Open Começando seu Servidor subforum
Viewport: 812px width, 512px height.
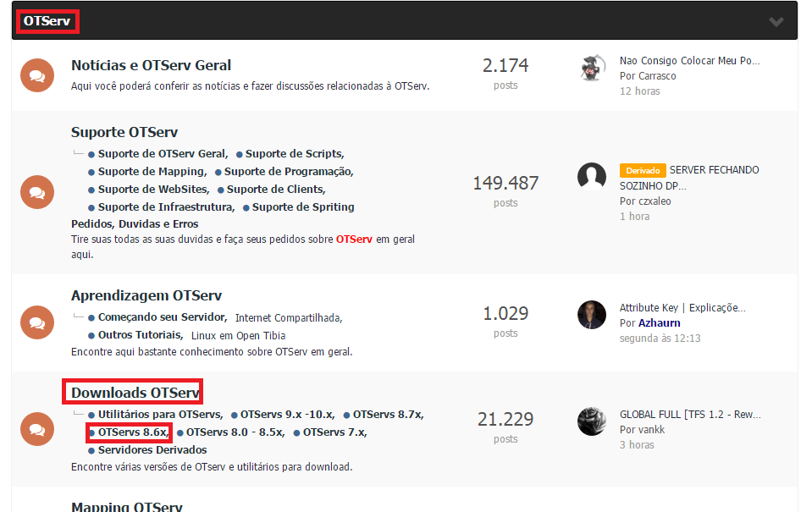[x=162, y=317]
